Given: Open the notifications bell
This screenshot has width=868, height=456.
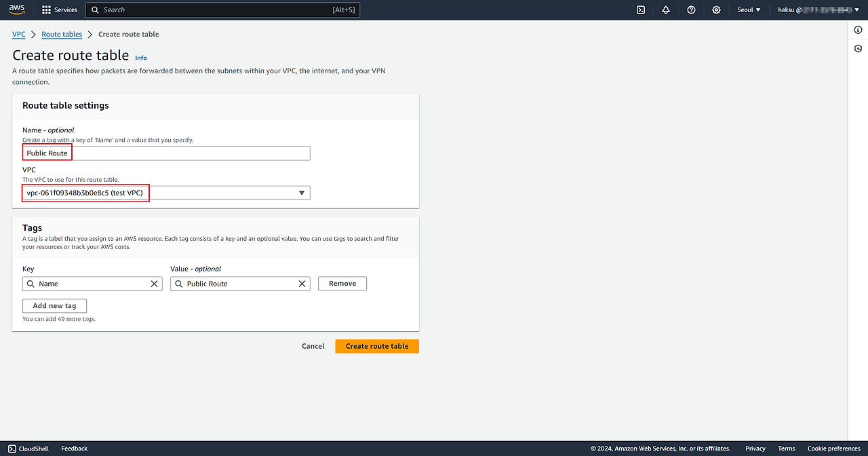Looking at the screenshot, I should pos(666,10).
